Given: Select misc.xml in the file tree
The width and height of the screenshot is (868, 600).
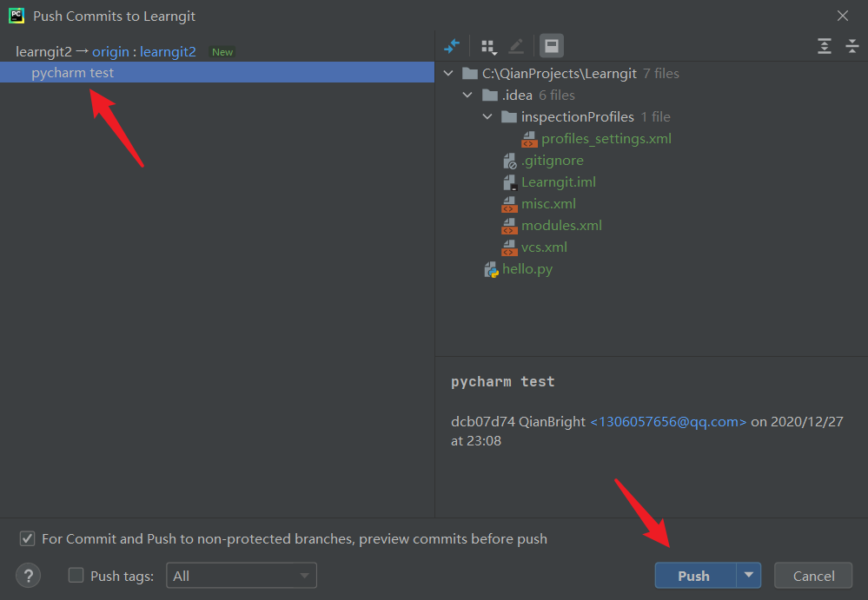Looking at the screenshot, I should 548,204.
